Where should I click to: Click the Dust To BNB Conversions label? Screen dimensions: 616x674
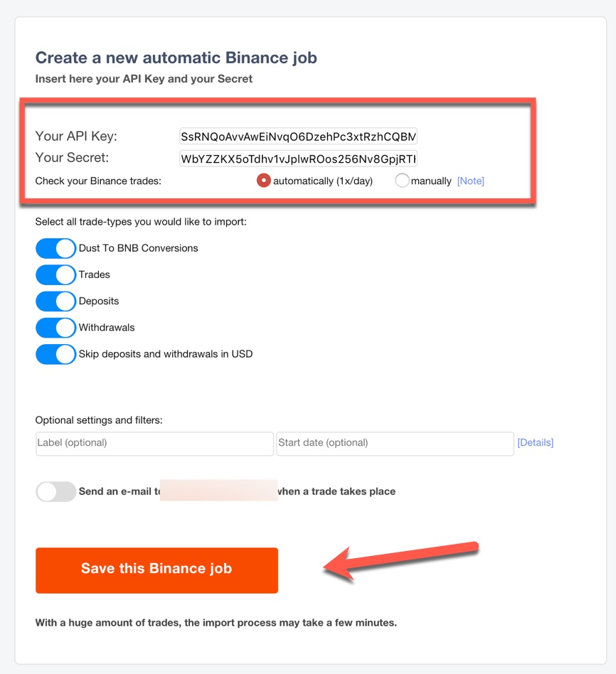coord(139,248)
